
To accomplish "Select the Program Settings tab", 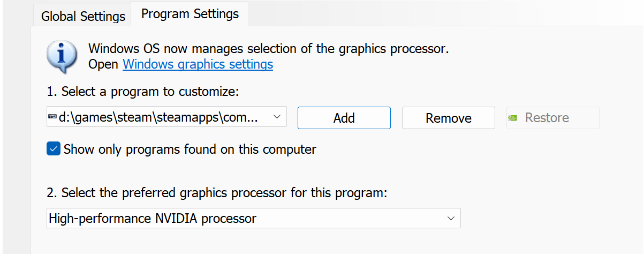I will pyautogui.click(x=190, y=14).
